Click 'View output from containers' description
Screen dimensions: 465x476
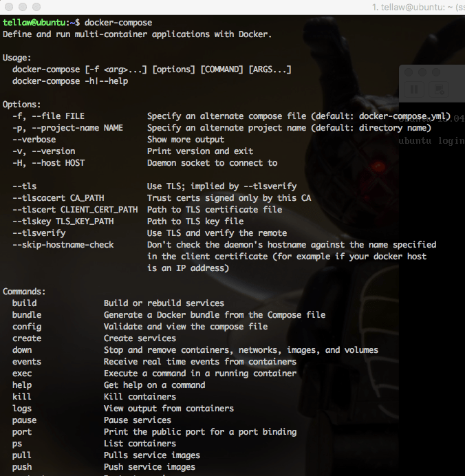[169, 409]
